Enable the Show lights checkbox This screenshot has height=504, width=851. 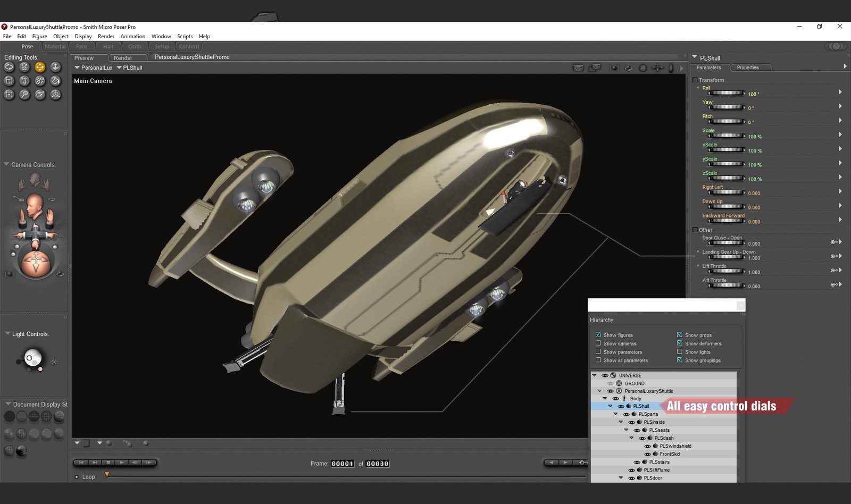click(x=680, y=351)
